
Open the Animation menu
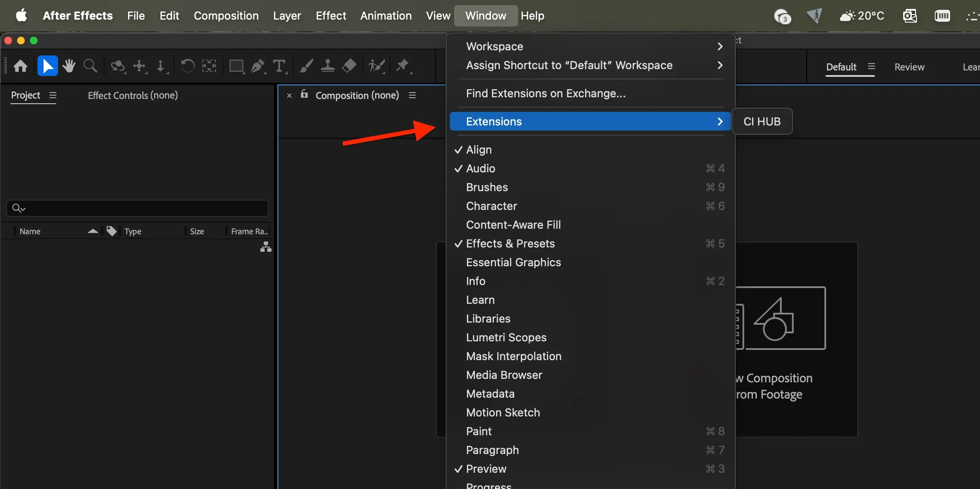tap(386, 16)
